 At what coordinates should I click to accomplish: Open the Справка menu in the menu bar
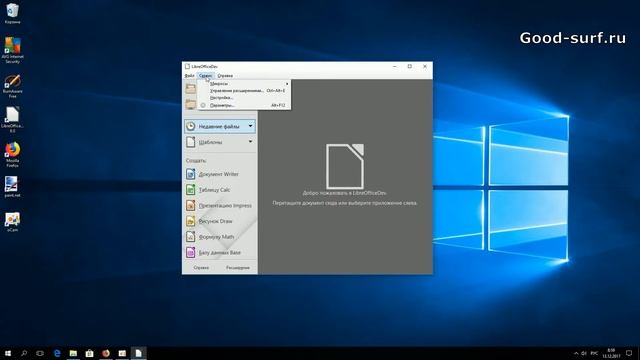coord(225,76)
